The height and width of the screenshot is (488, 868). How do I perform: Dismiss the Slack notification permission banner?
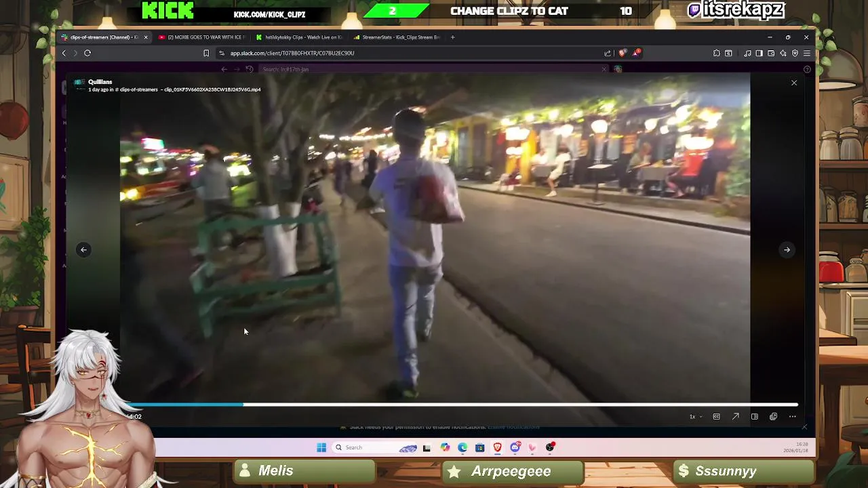[804, 427]
